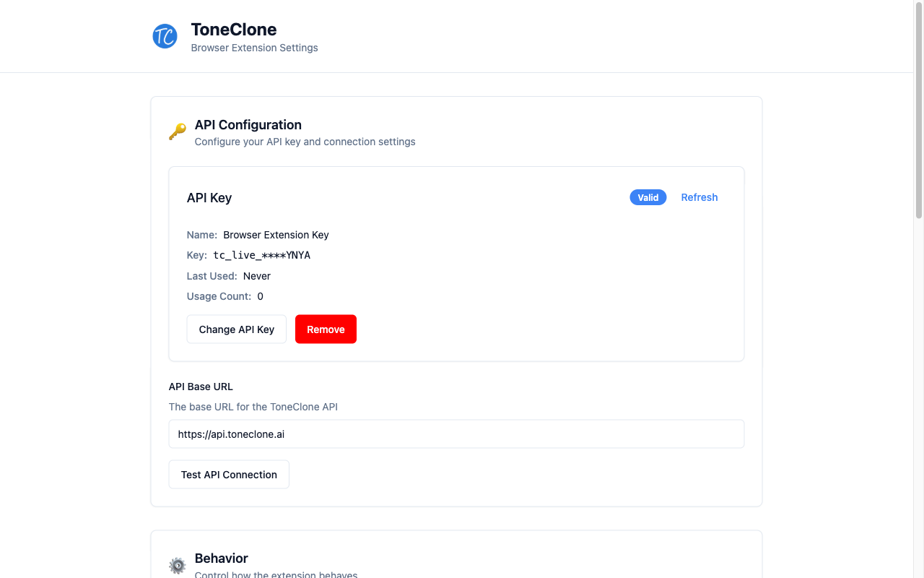Click the ToneClone logo icon

click(x=165, y=36)
